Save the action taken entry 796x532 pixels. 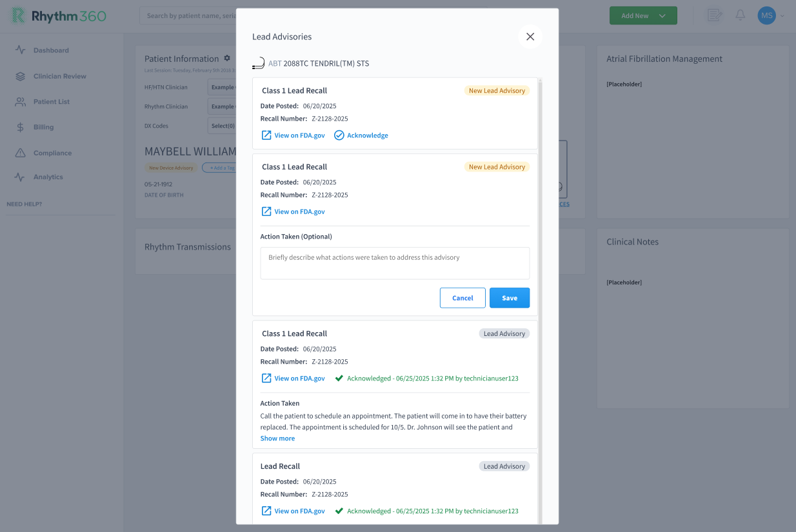click(x=510, y=298)
